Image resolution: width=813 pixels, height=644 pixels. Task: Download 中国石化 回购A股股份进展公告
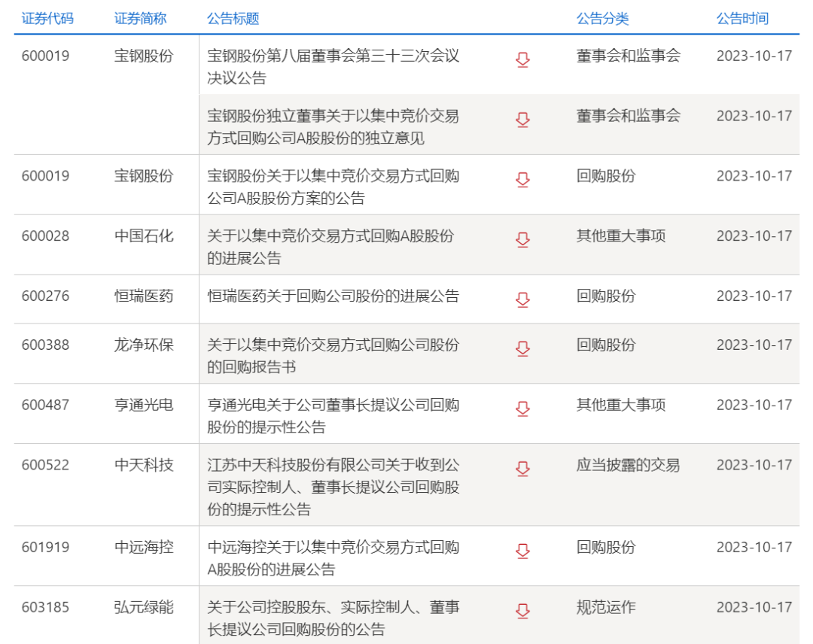tap(522, 240)
